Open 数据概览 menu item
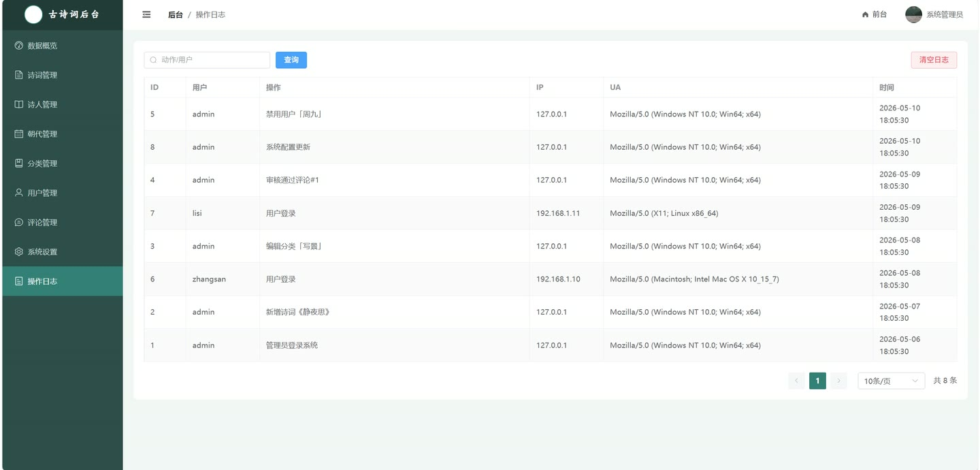Screen dimensions: 980x470 coord(63,46)
